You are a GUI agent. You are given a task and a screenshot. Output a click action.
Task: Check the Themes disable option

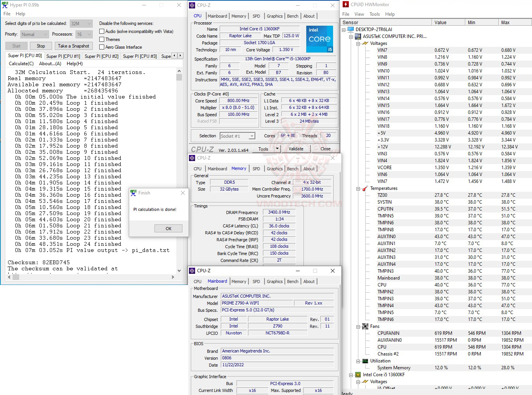point(102,39)
